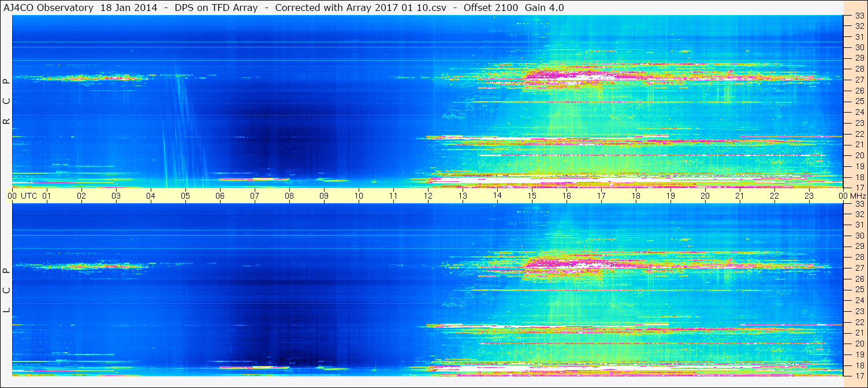Image resolution: width=868 pixels, height=388 pixels.
Task: Pick the 23 hour marker on the time axis
Action: pos(809,196)
